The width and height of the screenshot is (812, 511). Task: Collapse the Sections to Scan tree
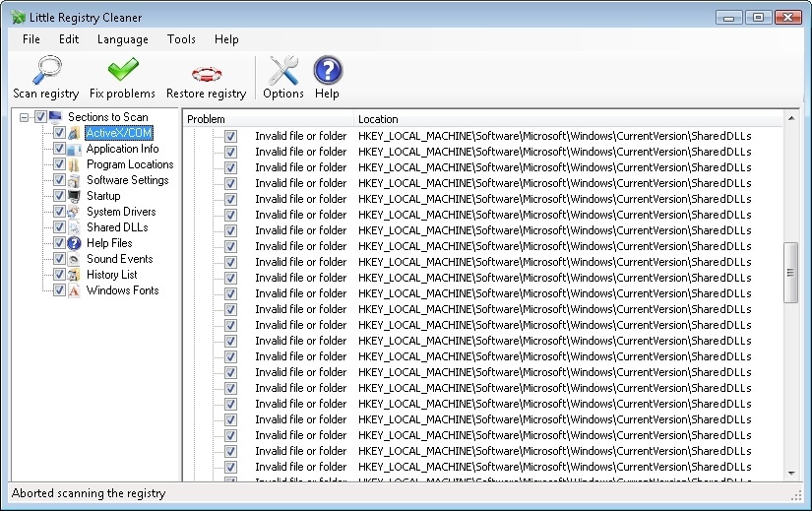[x=24, y=117]
